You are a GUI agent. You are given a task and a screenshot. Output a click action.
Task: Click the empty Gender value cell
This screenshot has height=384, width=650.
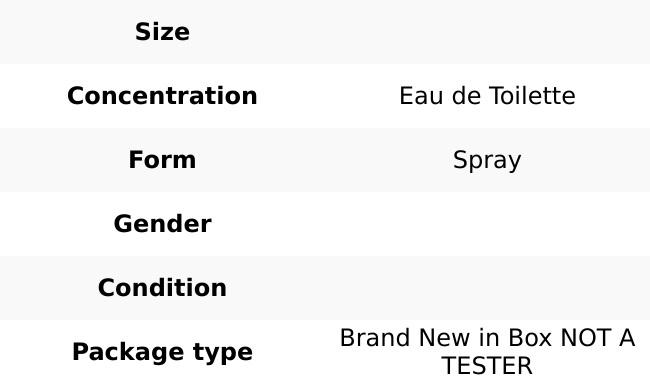click(488, 224)
